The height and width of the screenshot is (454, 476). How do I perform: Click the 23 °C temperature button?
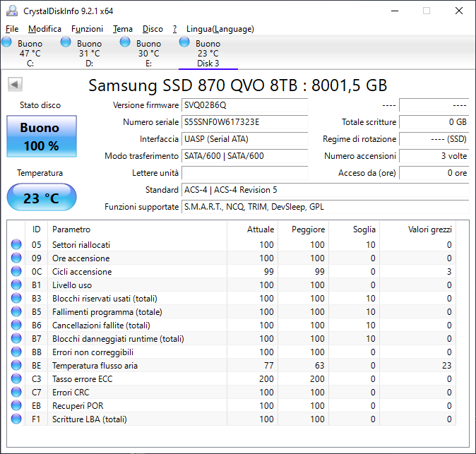click(42, 197)
